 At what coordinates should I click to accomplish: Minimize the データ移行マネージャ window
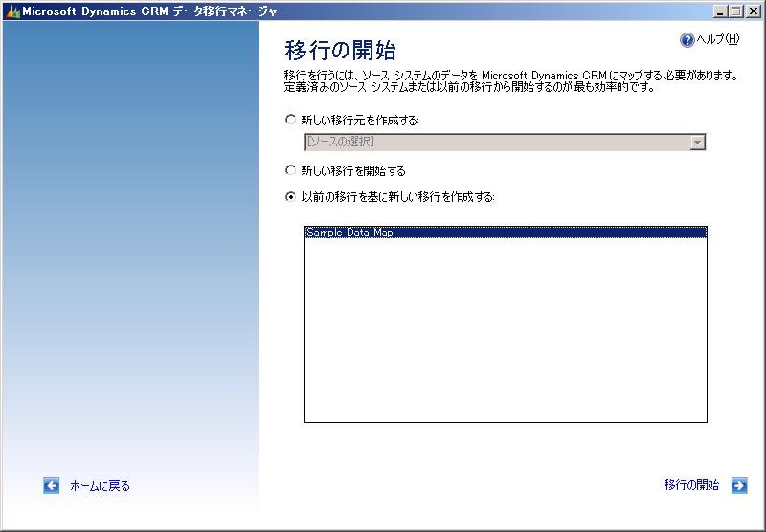(719, 11)
